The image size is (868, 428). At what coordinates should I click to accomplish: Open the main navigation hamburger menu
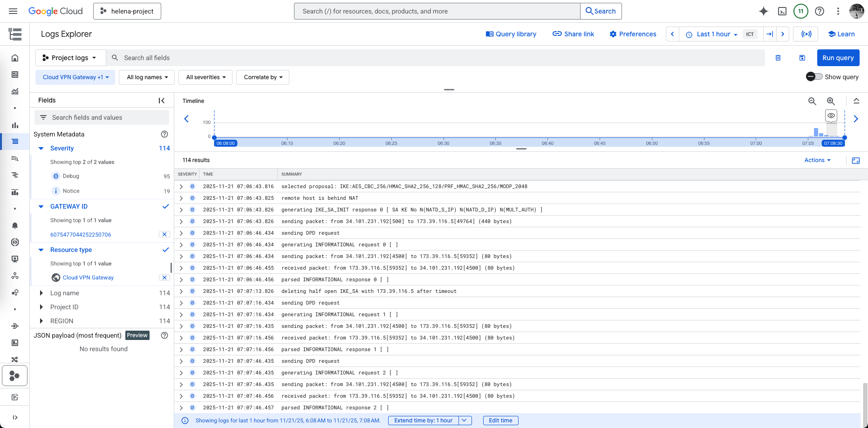click(x=13, y=11)
